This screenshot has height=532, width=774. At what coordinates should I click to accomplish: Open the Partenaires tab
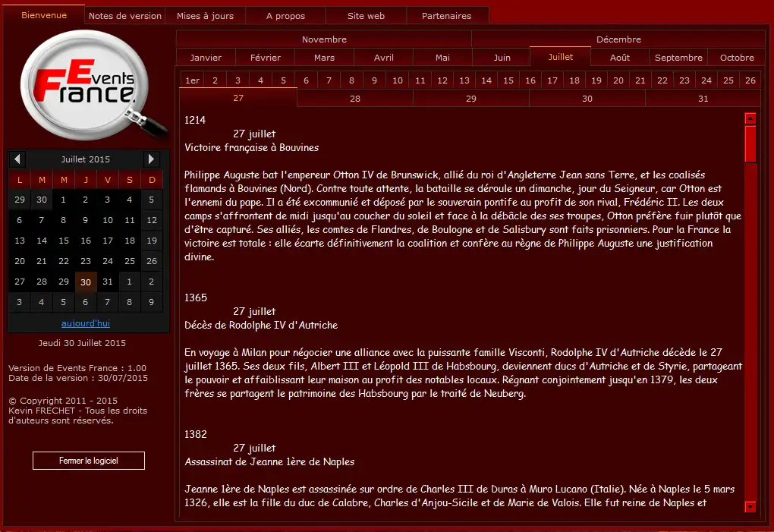[x=446, y=16]
